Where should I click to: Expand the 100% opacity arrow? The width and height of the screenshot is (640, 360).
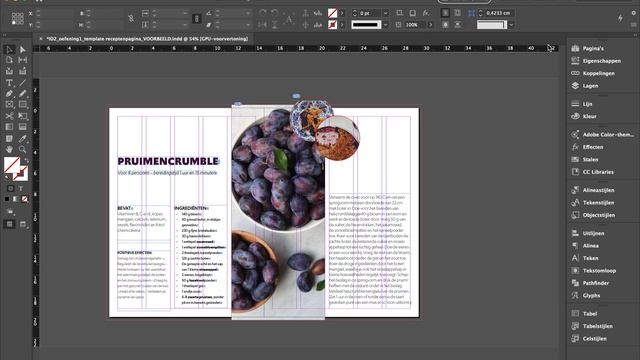pos(431,25)
